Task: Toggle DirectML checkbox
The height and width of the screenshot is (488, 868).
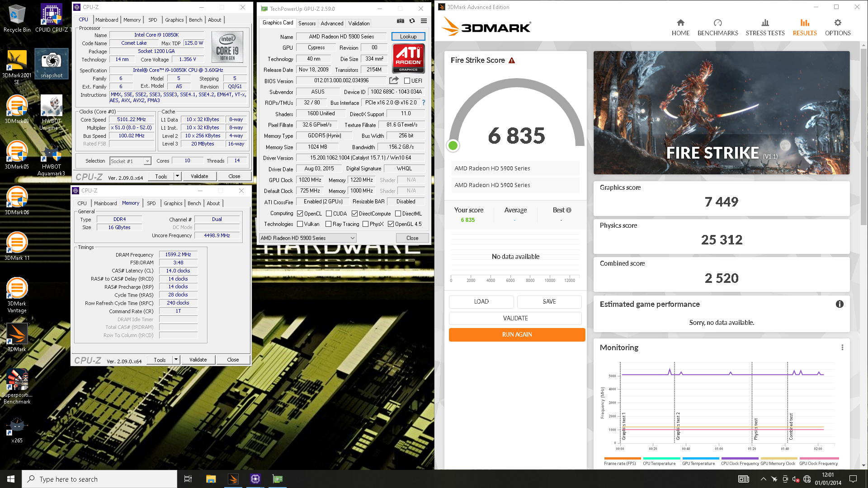Action: point(398,214)
